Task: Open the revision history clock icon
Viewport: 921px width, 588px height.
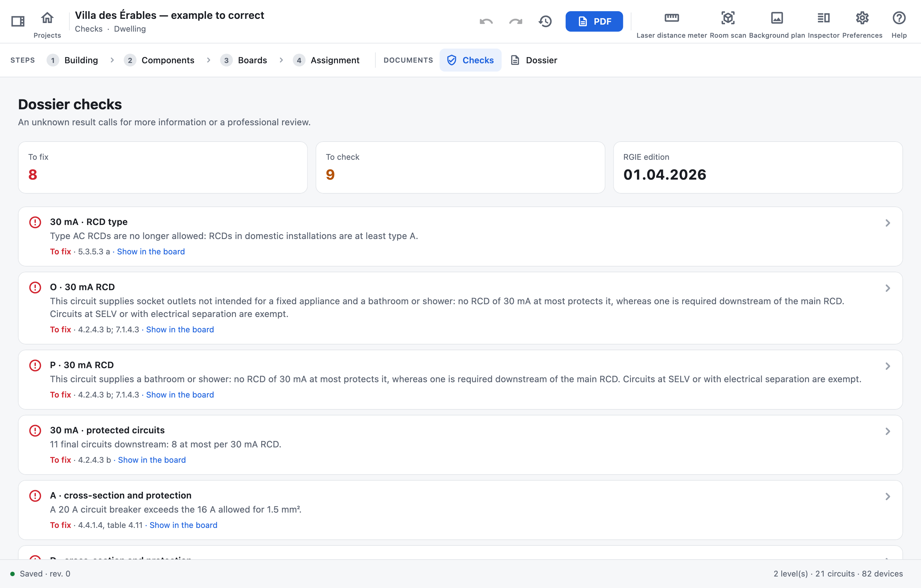Action: 545,21
